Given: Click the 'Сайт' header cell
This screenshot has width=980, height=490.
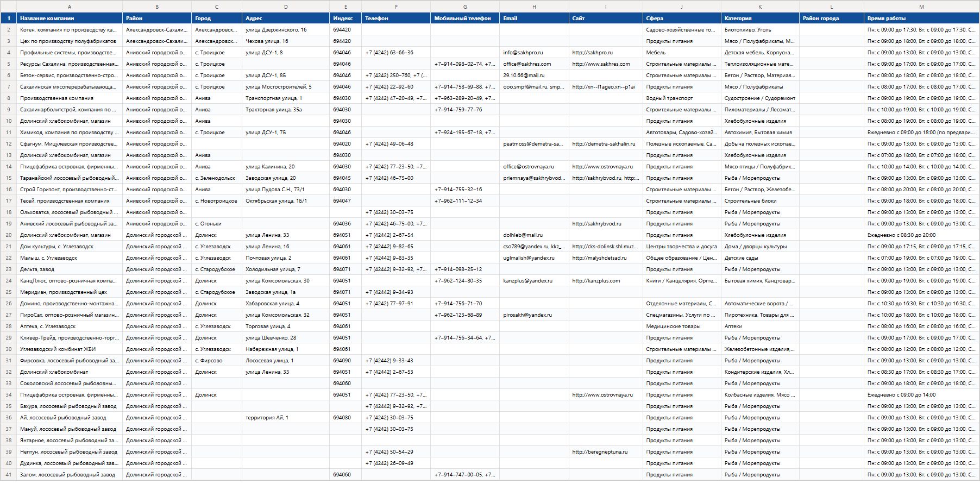Looking at the screenshot, I should coord(606,18).
